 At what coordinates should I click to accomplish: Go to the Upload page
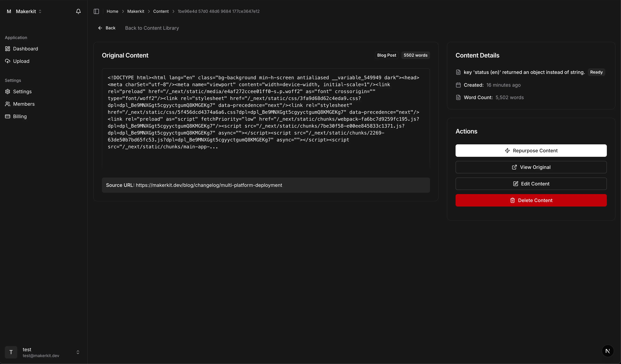[21, 61]
